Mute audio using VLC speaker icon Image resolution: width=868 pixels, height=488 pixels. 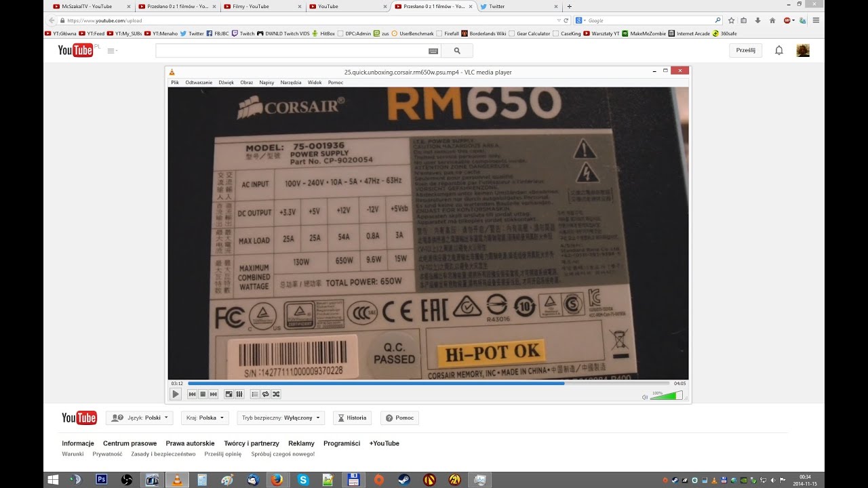pos(645,397)
